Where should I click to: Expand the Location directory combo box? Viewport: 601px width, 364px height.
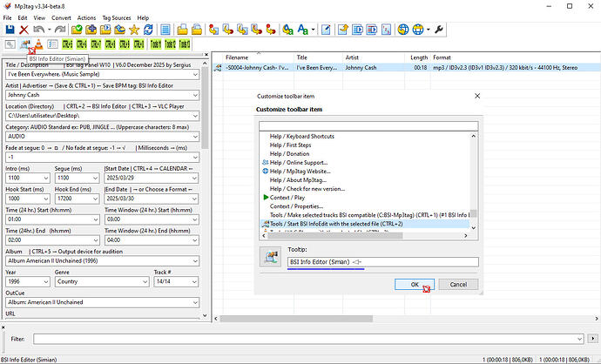[x=195, y=116]
